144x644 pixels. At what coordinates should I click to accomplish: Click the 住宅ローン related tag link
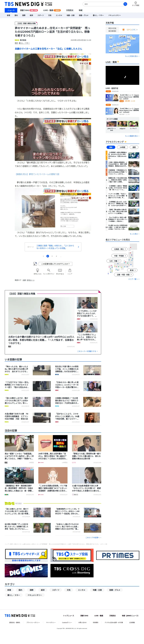pyautogui.click(x=31, y=280)
